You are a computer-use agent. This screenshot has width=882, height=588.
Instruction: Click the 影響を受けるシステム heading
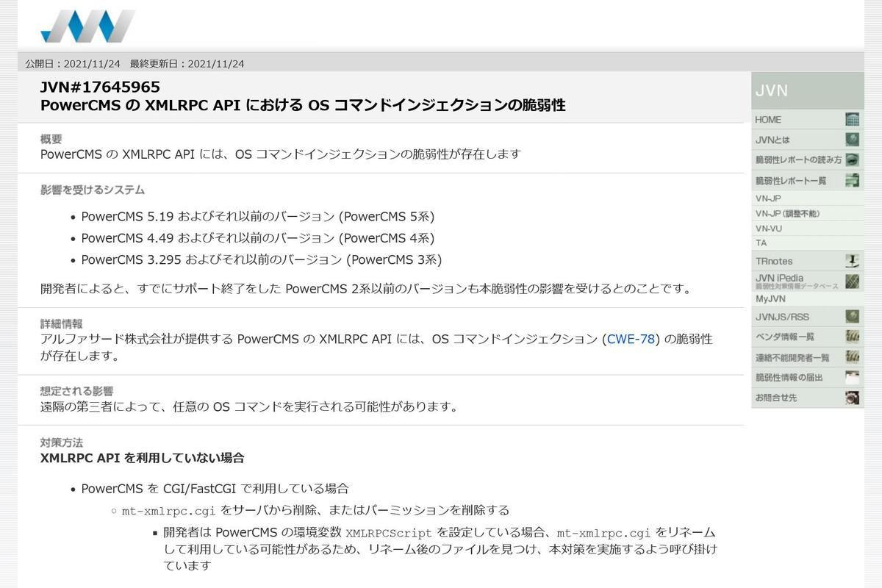point(93,190)
